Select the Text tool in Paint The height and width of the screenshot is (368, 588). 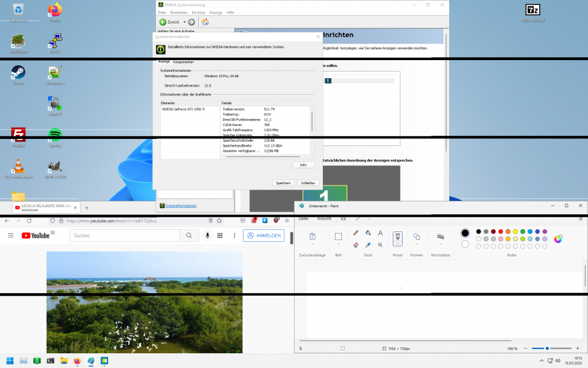pyautogui.click(x=380, y=233)
